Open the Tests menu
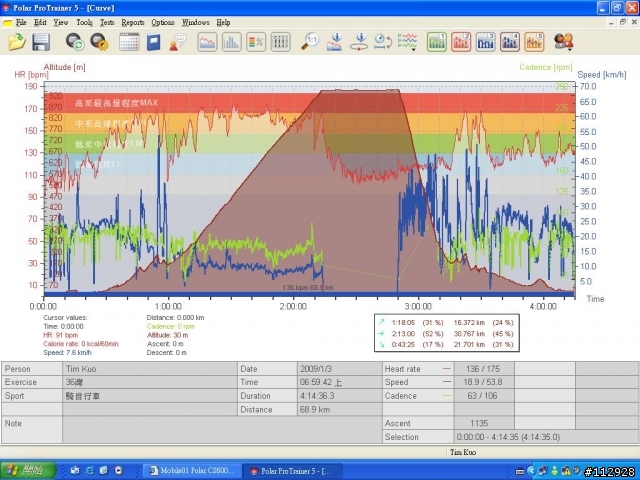 [107, 22]
